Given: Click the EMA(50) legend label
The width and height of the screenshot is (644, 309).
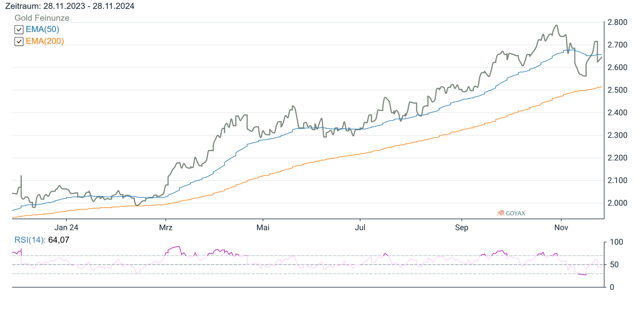Looking at the screenshot, I should (x=43, y=29).
